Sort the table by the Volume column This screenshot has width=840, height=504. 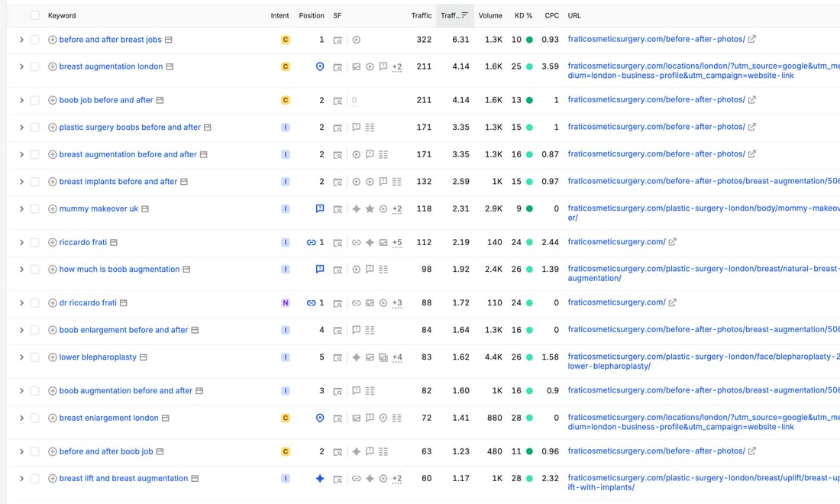(490, 15)
